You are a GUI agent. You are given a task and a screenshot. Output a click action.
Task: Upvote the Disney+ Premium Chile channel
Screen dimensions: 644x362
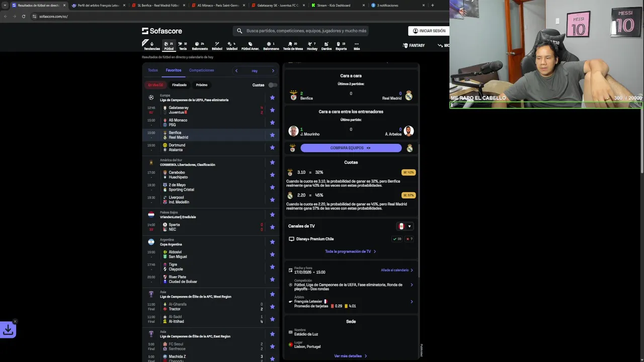pyautogui.click(x=397, y=239)
